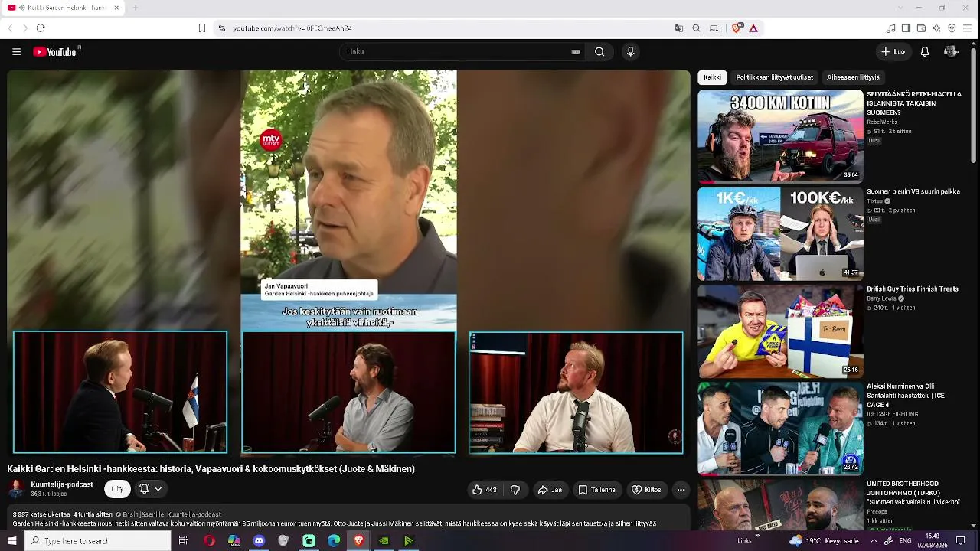This screenshot has height=551, width=980.
Task: Open the browser main menu
Action: point(967,28)
